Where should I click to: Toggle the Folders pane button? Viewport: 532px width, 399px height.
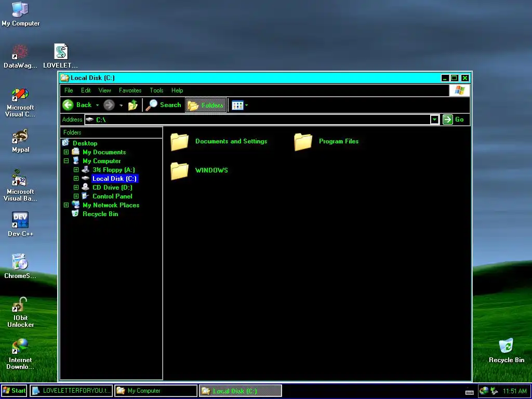pos(206,105)
